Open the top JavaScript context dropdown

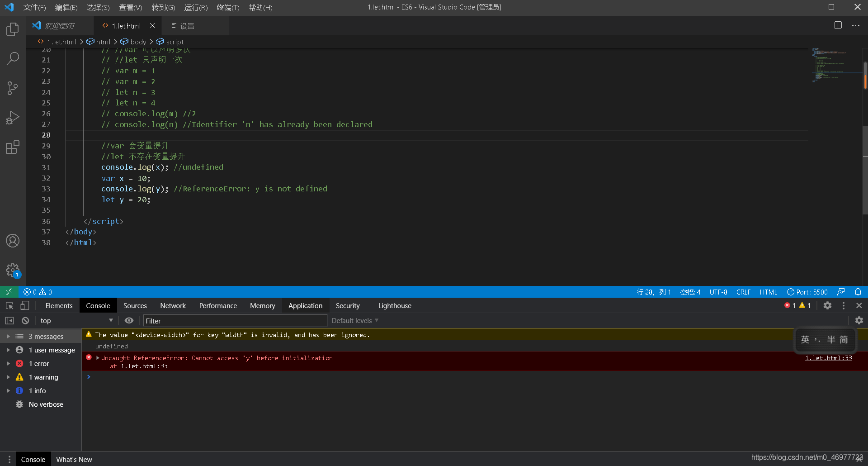point(76,321)
